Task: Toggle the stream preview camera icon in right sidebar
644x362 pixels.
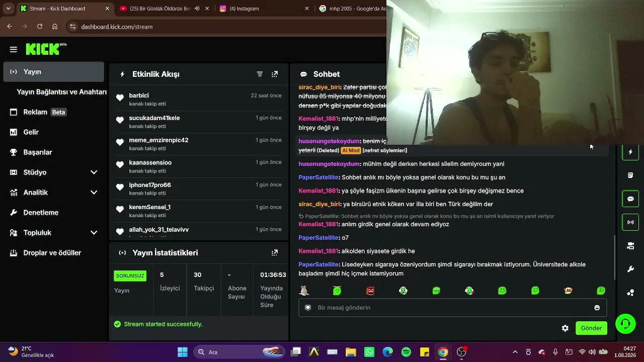Action: pyautogui.click(x=630, y=246)
